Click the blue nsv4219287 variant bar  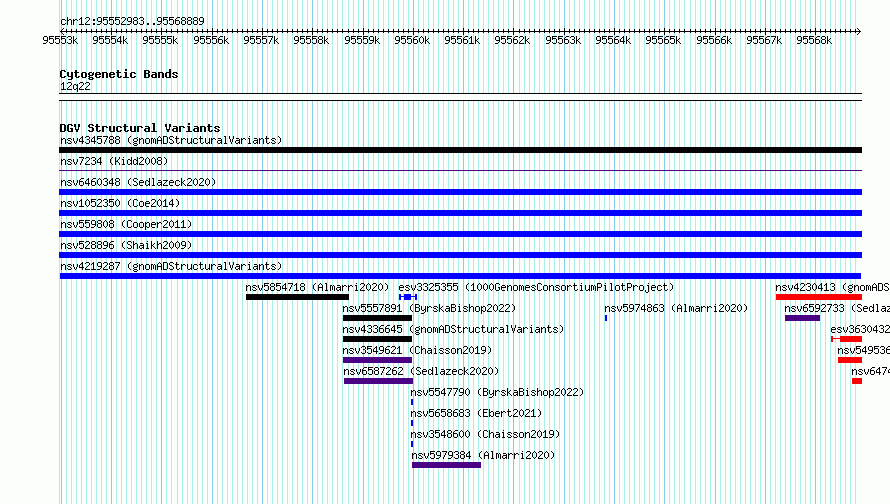(x=460, y=276)
